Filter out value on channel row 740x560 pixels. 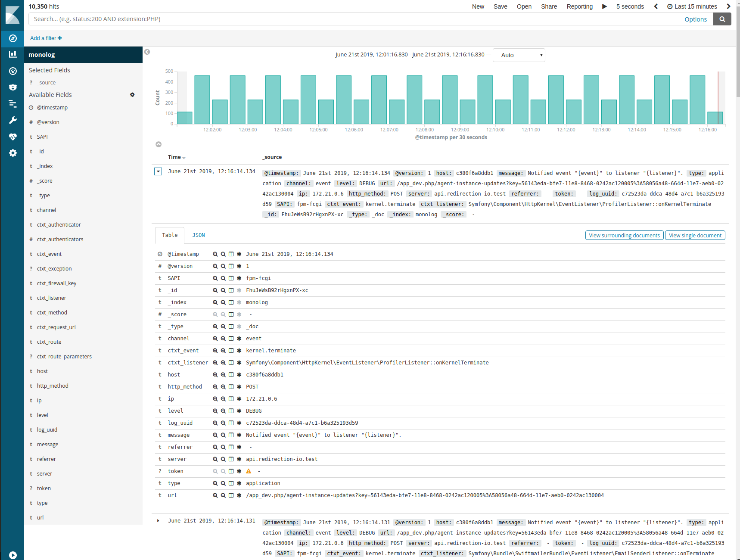[223, 339]
